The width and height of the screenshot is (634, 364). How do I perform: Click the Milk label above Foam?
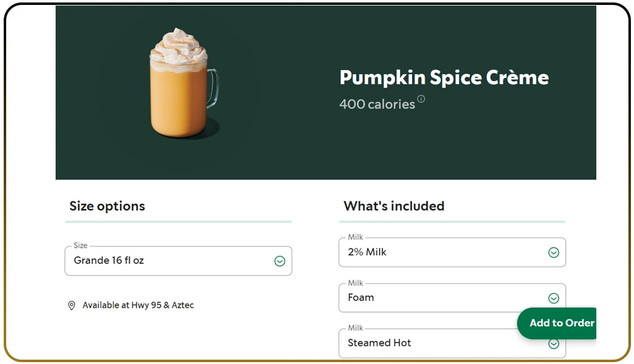pyautogui.click(x=355, y=283)
